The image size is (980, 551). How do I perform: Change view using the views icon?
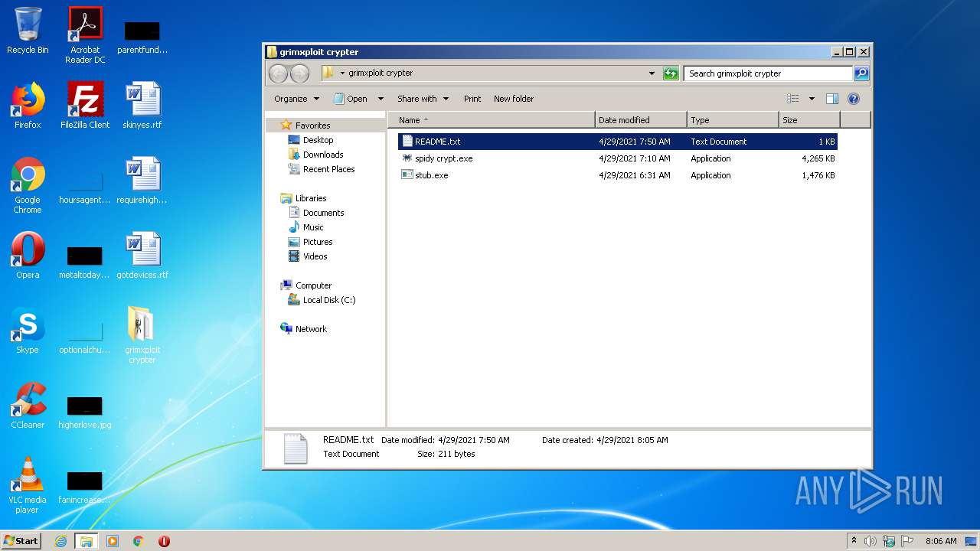tap(793, 99)
